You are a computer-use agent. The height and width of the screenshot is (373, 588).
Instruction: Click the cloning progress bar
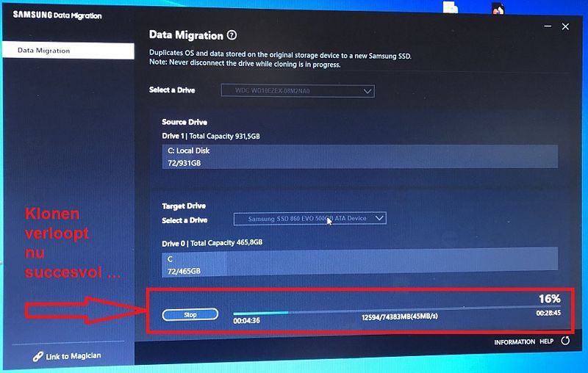(x=397, y=310)
